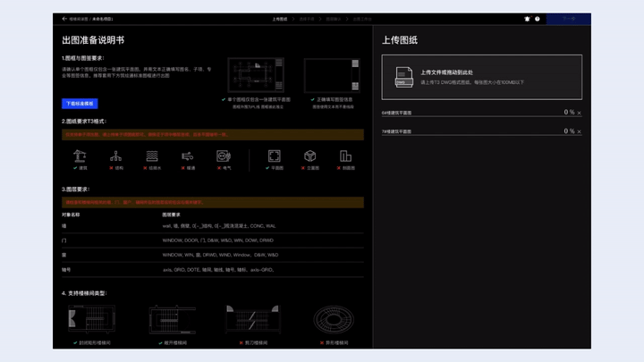The image size is (644, 362).
Task: Click the water drainage waves icon
Action: point(152,156)
